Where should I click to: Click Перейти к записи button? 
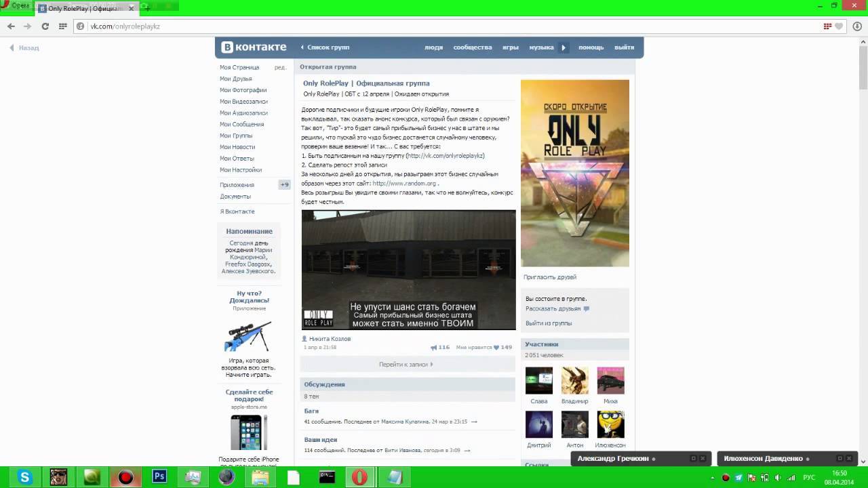tap(407, 364)
